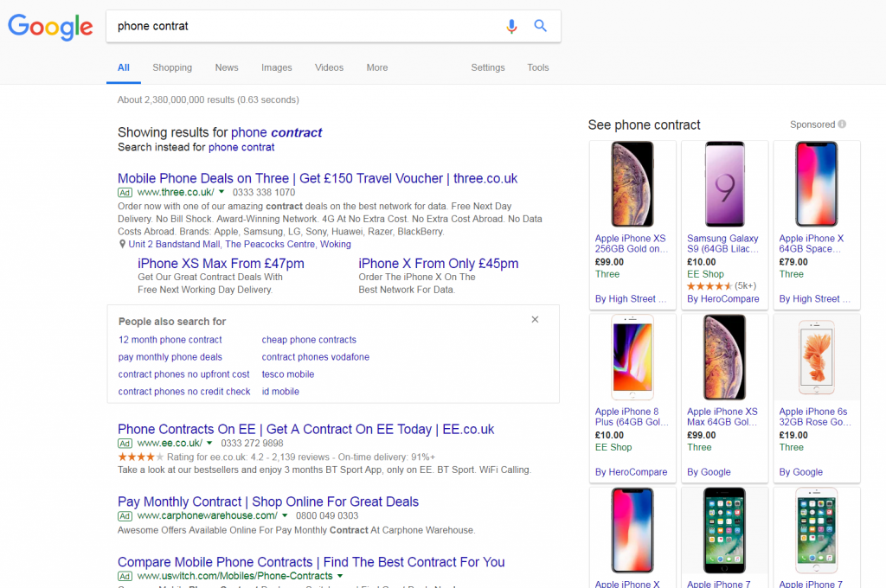The image size is (886, 588).
Task: Close the People also search for box
Action: coord(535,320)
